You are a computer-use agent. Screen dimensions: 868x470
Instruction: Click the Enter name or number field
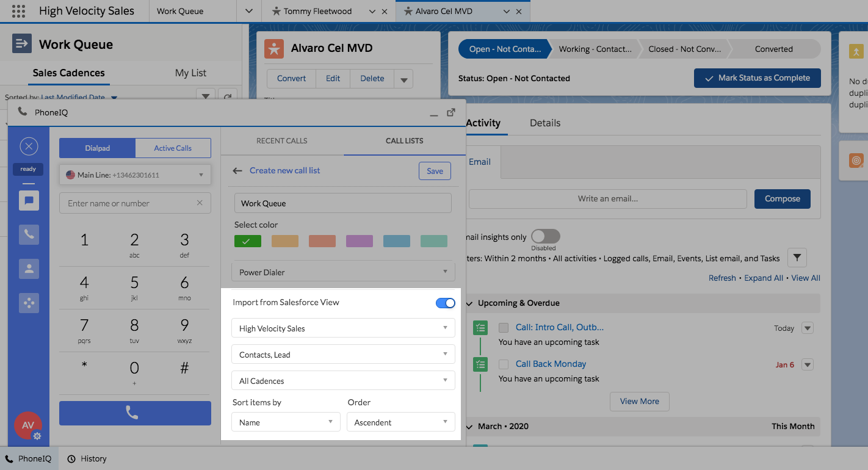tap(135, 203)
